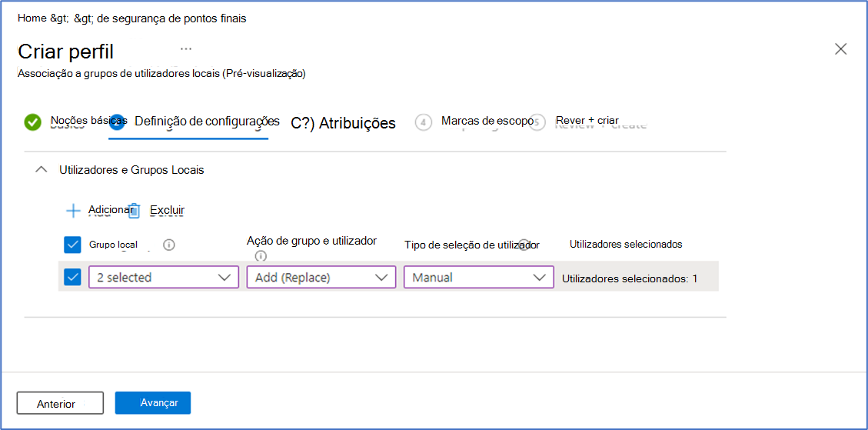Click the Grupo local column header
Screen dimensions: 868x430
pos(113,245)
